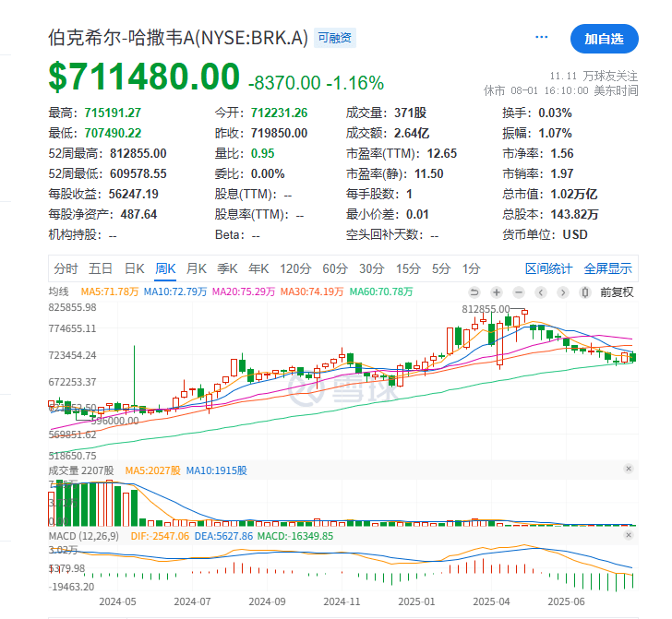Viewport: 672px width, 619px height.
Task: Close the MACD indicator panel
Action: 629,535
